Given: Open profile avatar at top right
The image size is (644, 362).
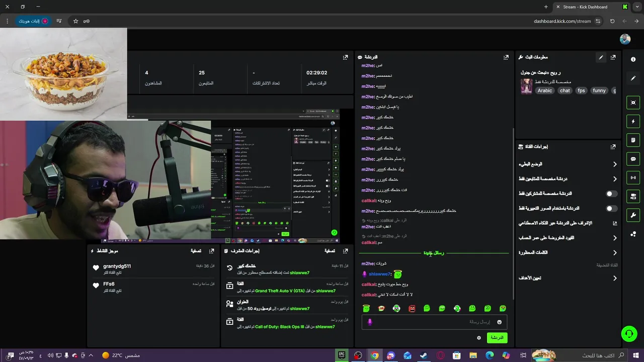Looking at the screenshot, I should (x=625, y=39).
